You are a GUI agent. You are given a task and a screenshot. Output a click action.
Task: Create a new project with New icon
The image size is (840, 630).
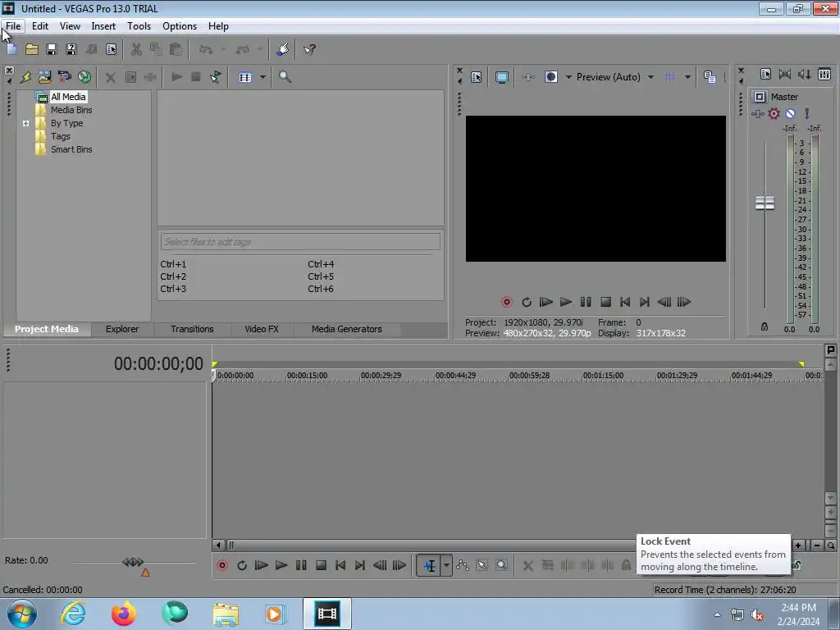pos(11,49)
